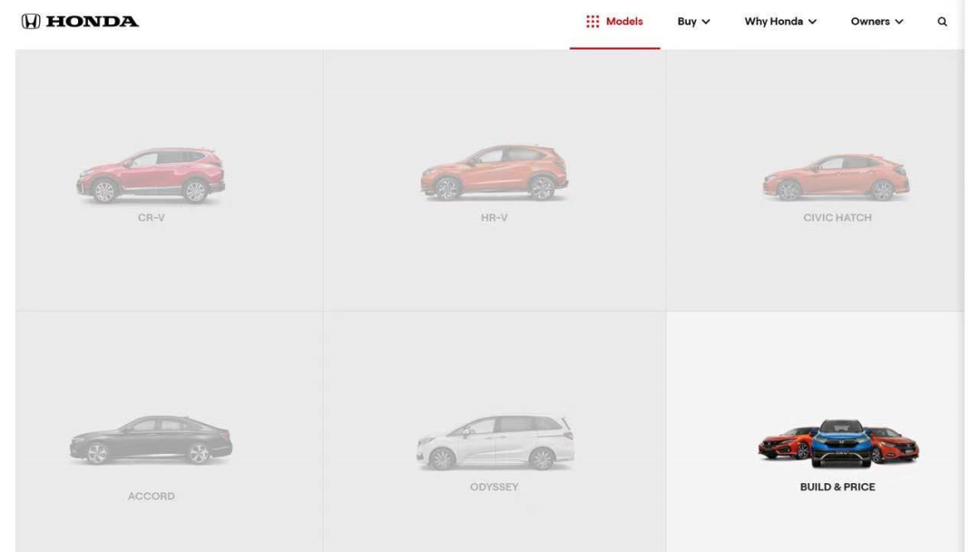The image size is (980, 552).
Task: Open the search magnifier icon
Action: (942, 22)
